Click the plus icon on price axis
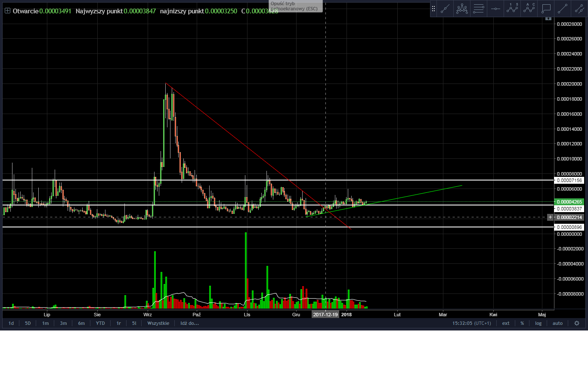The width and height of the screenshot is (588, 389). point(550,217)
